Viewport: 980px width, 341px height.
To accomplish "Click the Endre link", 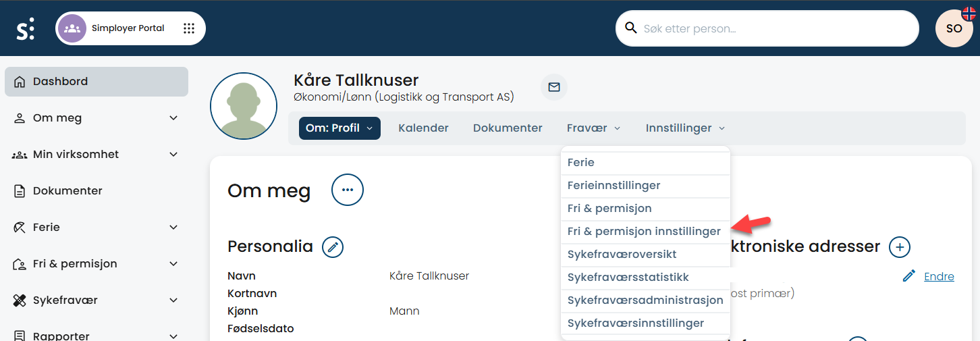I will click(x=939, y=276).
